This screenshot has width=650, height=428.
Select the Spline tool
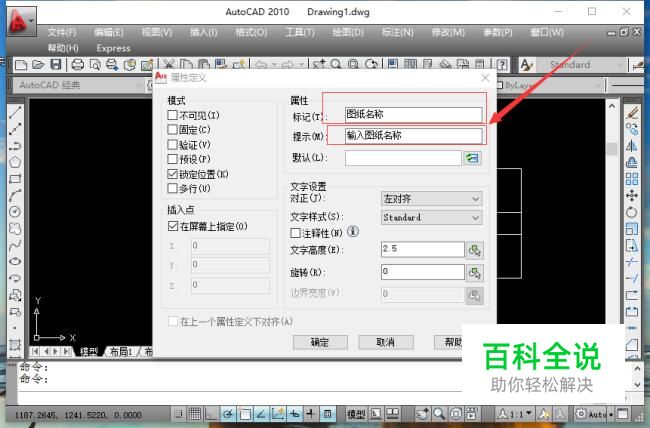(15, 245)
